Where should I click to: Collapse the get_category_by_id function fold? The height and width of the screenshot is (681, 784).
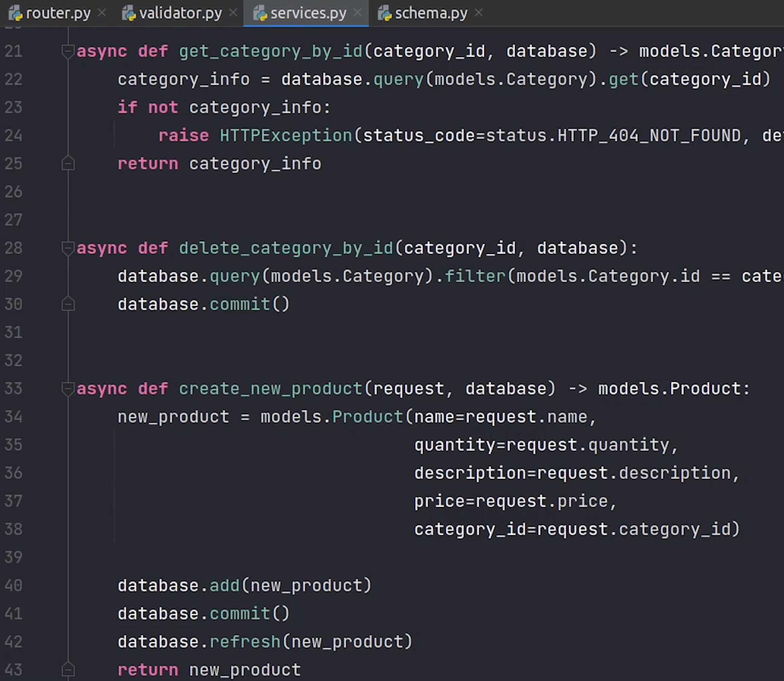pyautogui.click(x=68, y=52)
